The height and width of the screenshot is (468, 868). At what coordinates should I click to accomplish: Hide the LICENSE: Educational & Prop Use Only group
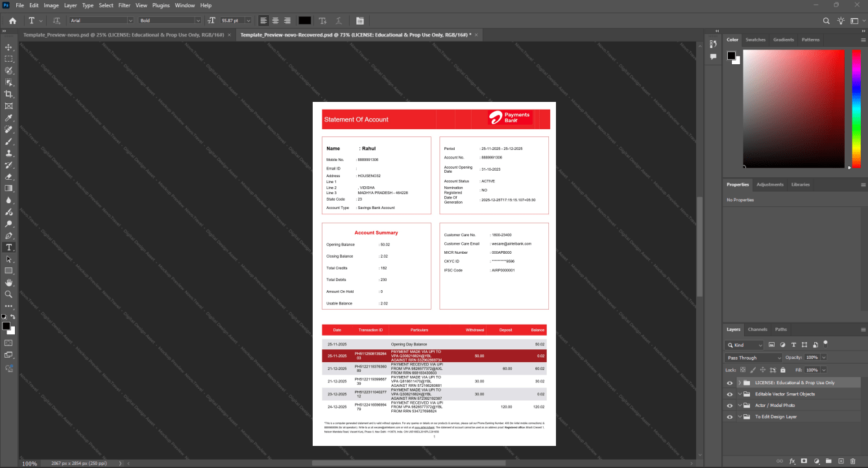[730, 382]
